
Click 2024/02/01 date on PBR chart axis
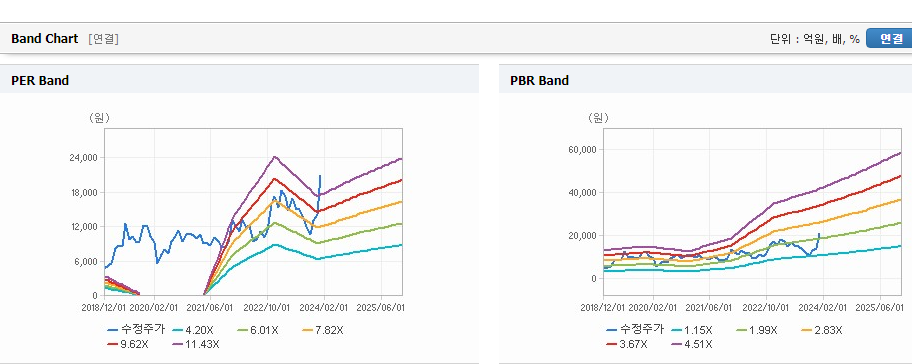pyautogui.click(x=823, y=307)
